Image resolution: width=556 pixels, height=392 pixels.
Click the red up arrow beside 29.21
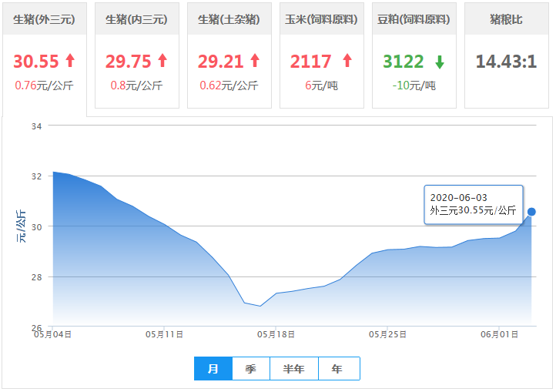tap(255, 61)
